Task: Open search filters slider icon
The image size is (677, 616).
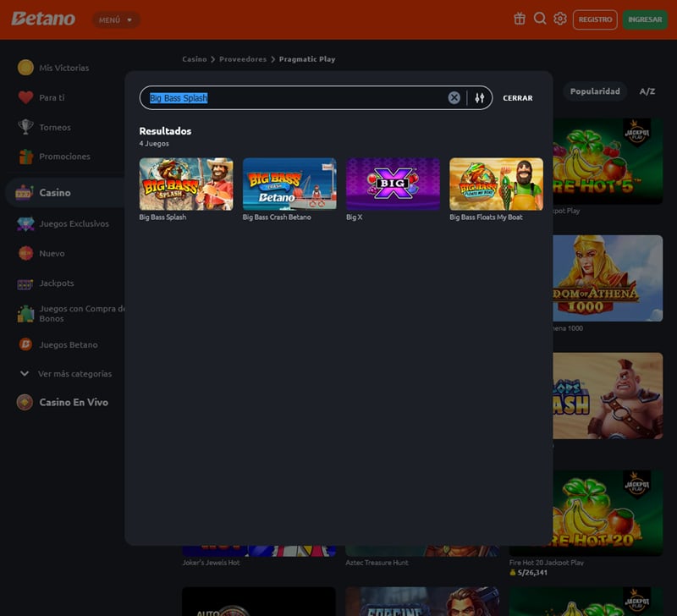Action: click(480, 98)
